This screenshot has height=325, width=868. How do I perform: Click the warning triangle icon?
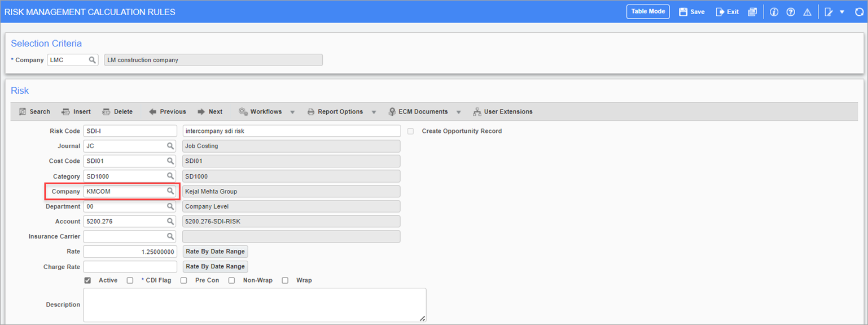pyautogui.click(x=807, y=11)
